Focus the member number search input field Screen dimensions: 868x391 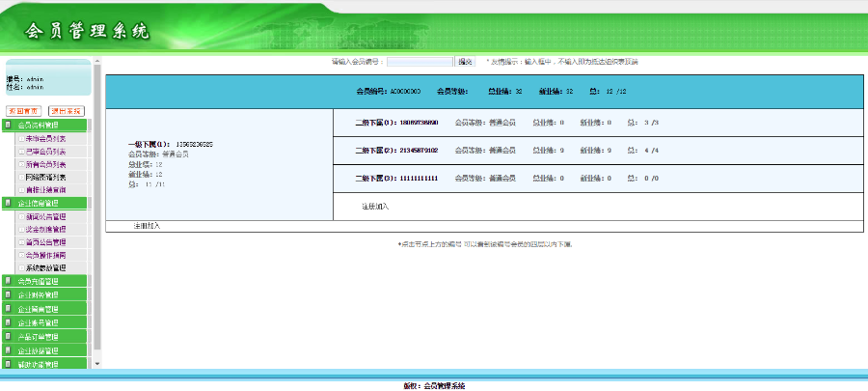point(419,62)
